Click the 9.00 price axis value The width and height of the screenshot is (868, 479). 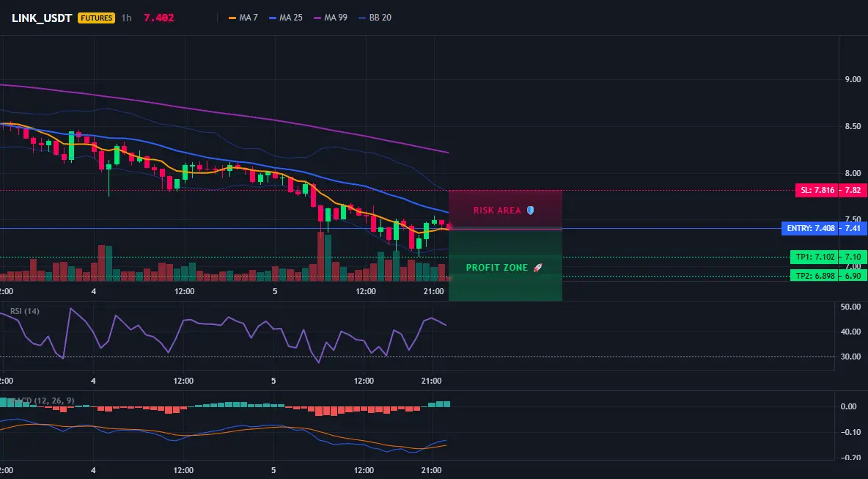pos(853,79)
